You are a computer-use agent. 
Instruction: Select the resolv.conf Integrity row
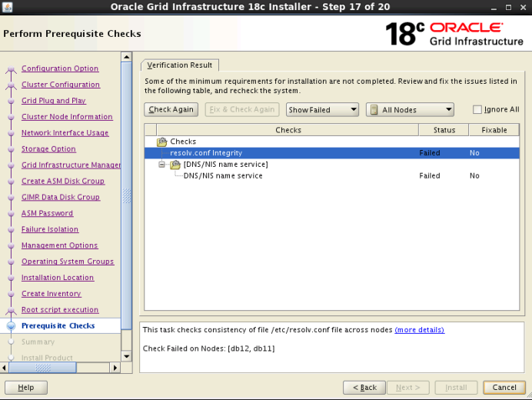click(332, 153)
